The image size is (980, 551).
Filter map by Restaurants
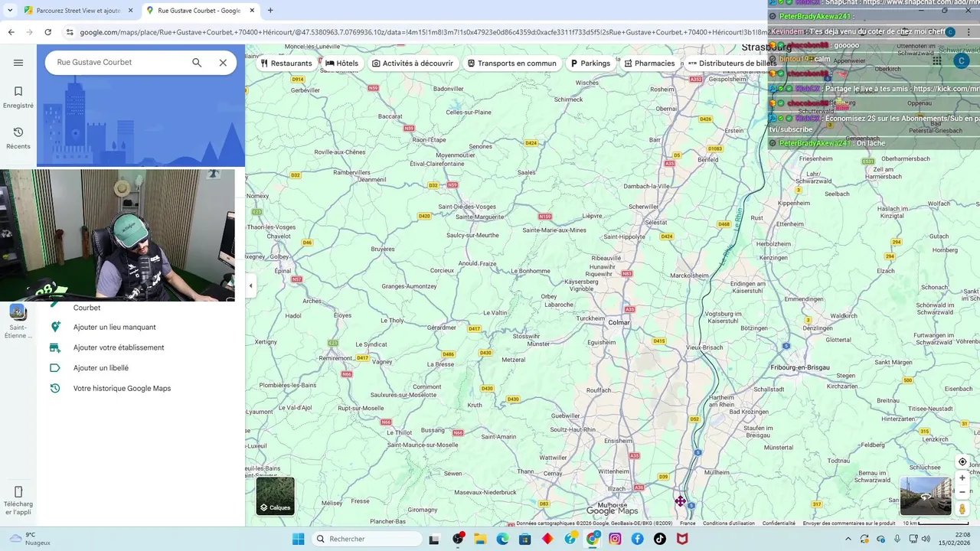tap(286, 64)
